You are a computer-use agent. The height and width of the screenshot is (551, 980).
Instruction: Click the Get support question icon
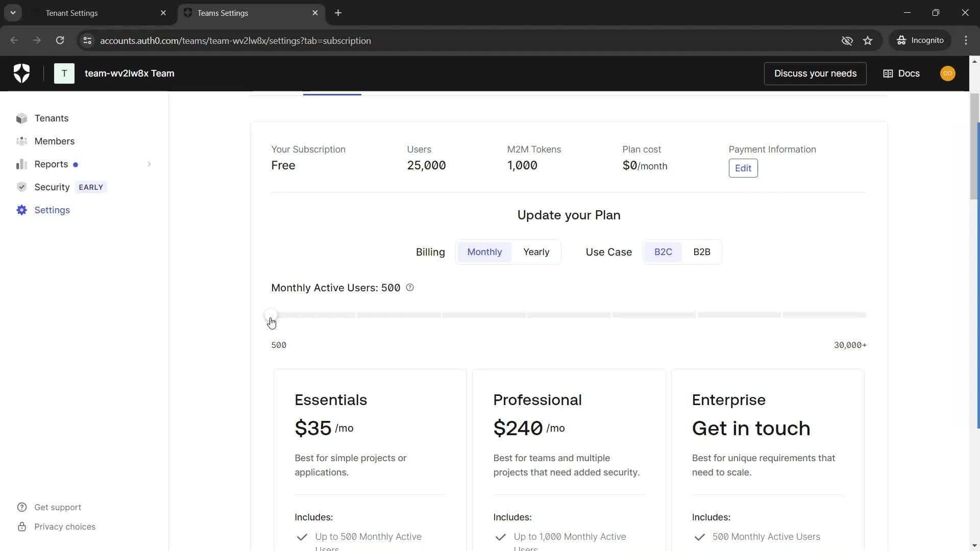[x=22, y=507]
